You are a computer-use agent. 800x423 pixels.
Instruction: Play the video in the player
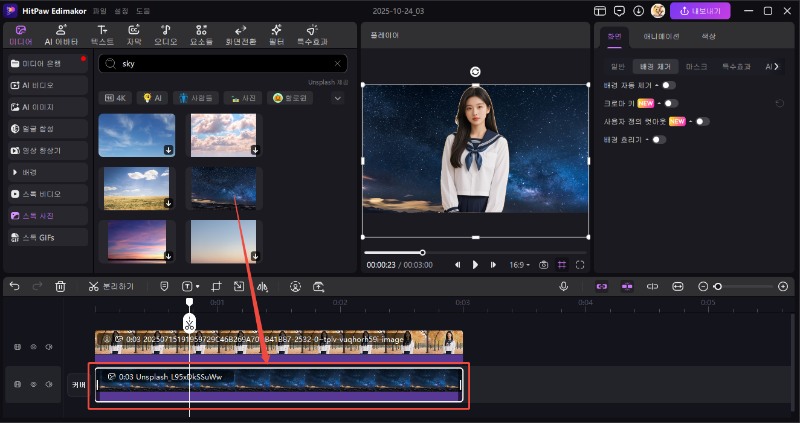(475, 265)
